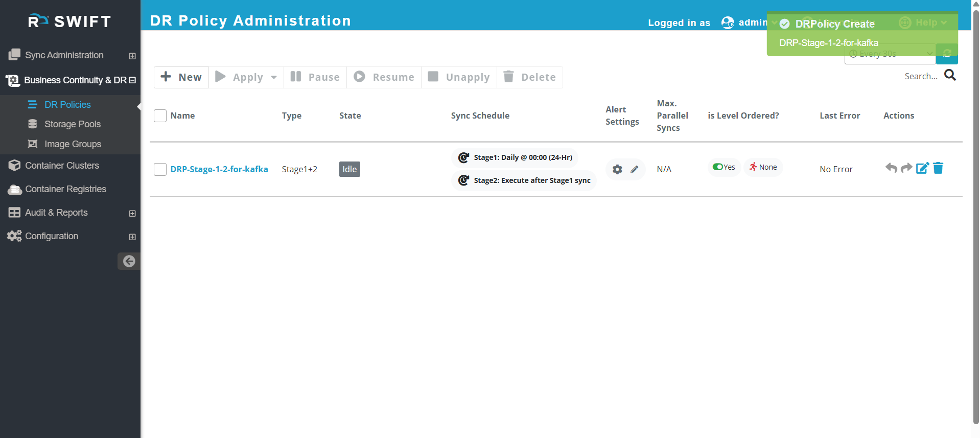The height and width of the screenshot is (438, 980).
Task: Collapse sidebar with back-arrow button
Action: (x=129, y=261)
